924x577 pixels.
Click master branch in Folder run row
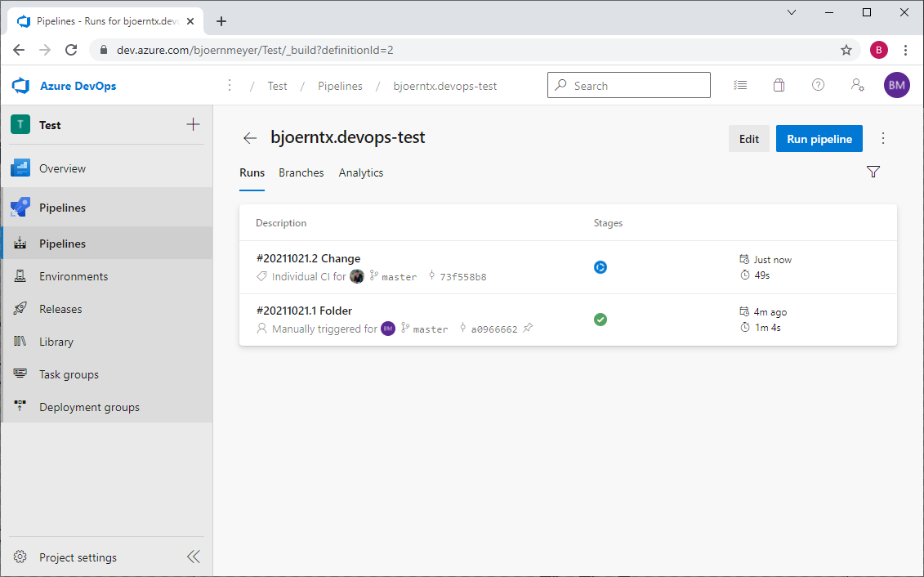tap(430, 329)
